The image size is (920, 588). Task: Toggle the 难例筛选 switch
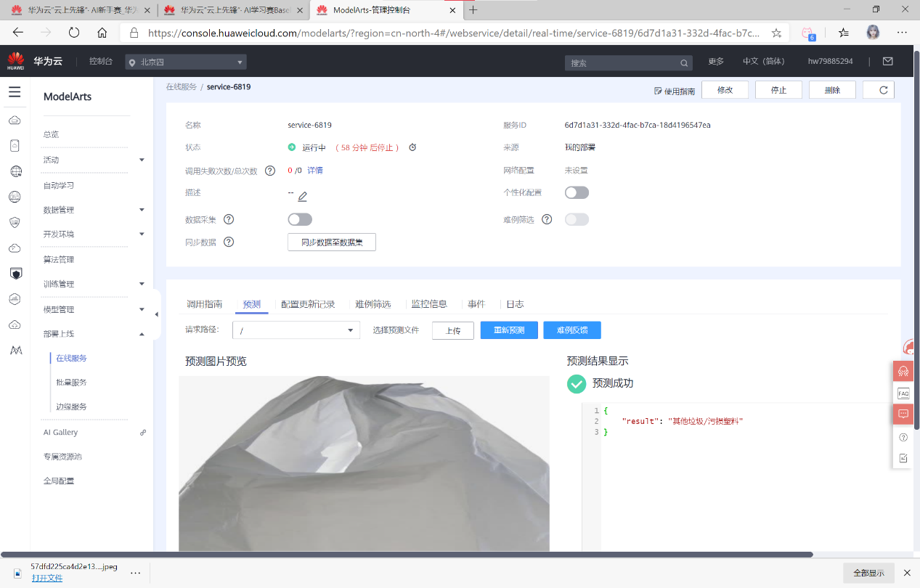coord(577,219)
